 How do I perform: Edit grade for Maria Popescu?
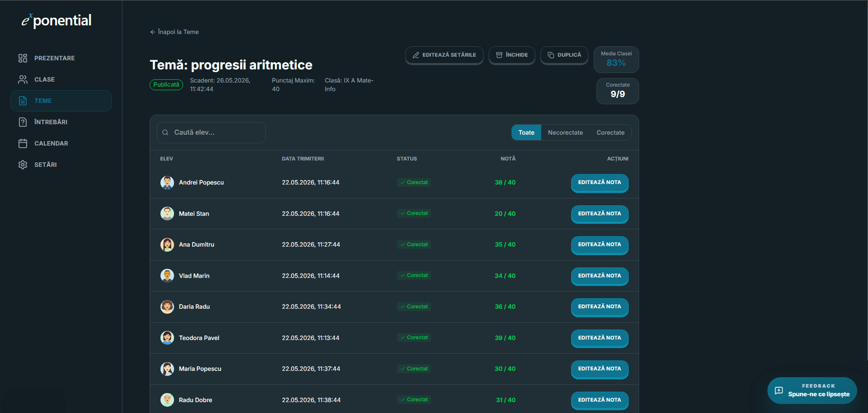coord(599,369)
